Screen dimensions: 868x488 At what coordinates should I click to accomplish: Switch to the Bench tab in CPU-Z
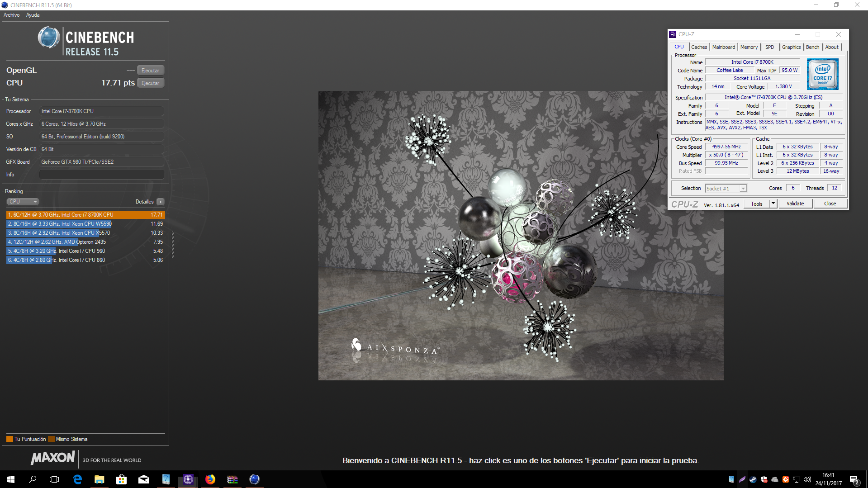(x=813, y=47)
